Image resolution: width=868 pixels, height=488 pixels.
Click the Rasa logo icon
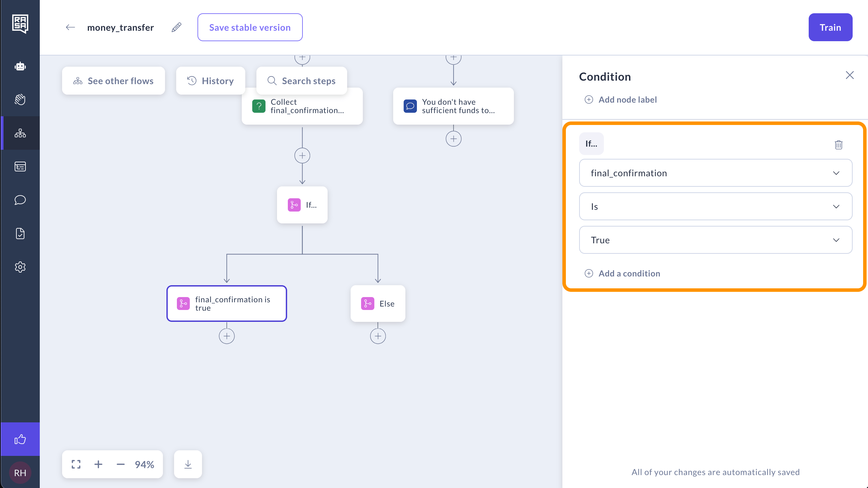[20, 24]
